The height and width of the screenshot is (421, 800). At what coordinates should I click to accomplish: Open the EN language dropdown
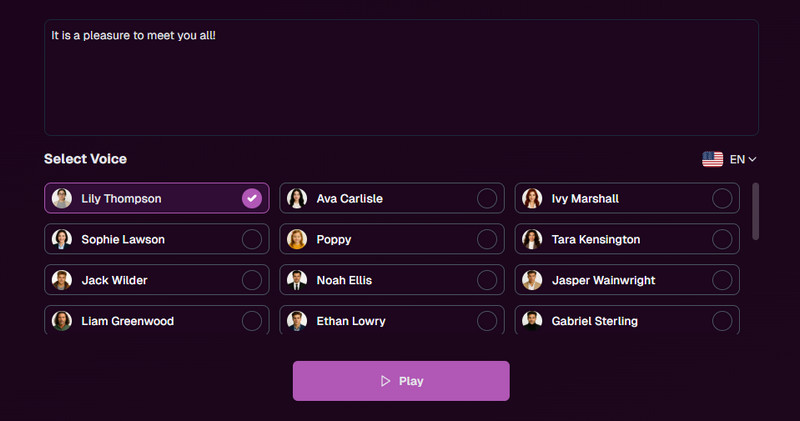pos(743,159)
